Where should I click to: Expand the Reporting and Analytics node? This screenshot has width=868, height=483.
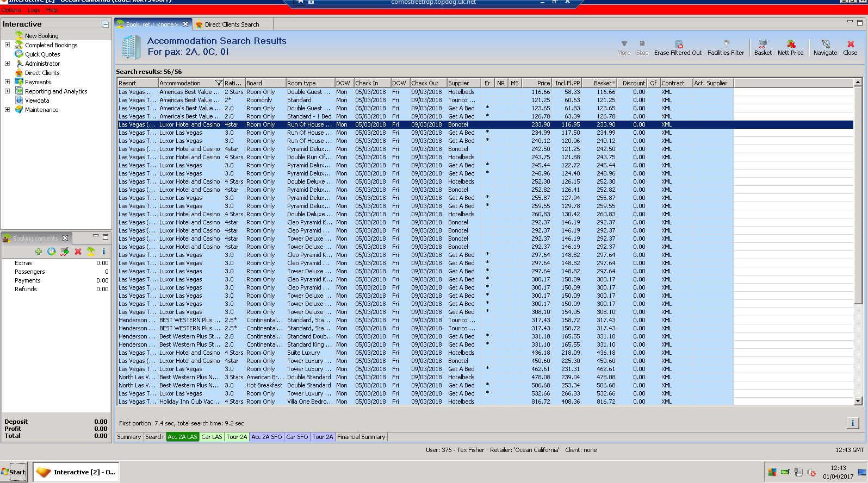point(7,91)
